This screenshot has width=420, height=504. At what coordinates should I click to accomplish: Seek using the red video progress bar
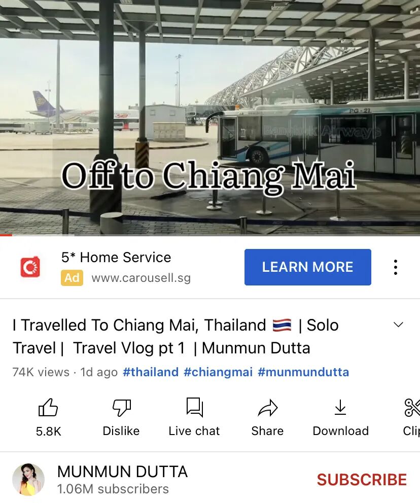click(210, 235)
